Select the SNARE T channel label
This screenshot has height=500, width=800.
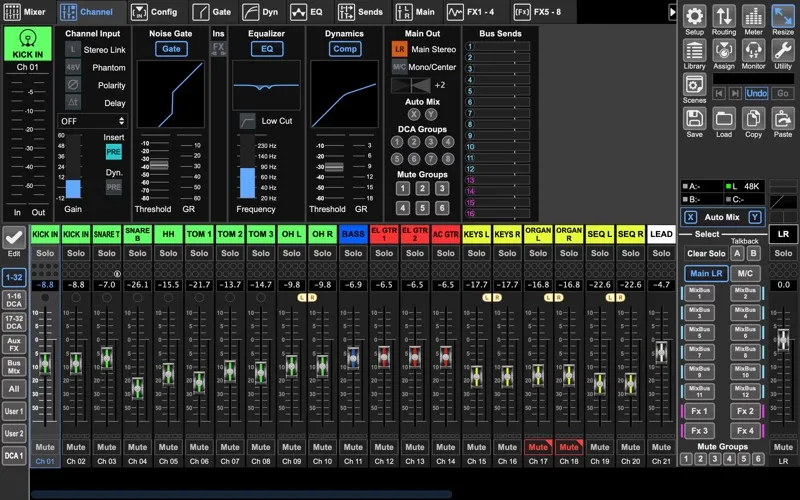pos(107,234)
